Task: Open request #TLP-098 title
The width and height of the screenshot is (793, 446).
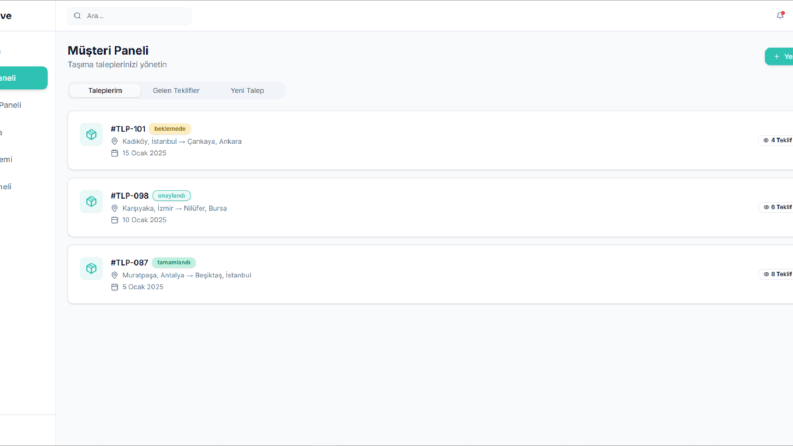Action: [129, 196]
